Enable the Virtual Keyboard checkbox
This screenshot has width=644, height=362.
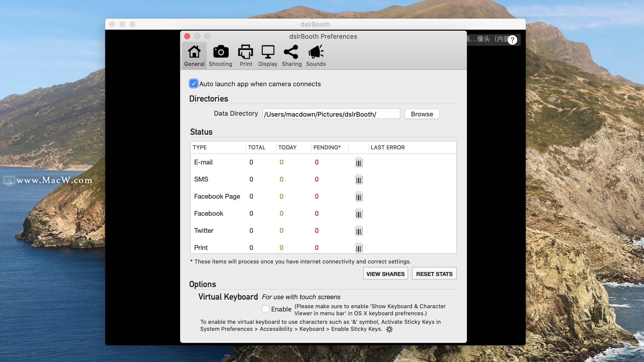click(266, 309)
